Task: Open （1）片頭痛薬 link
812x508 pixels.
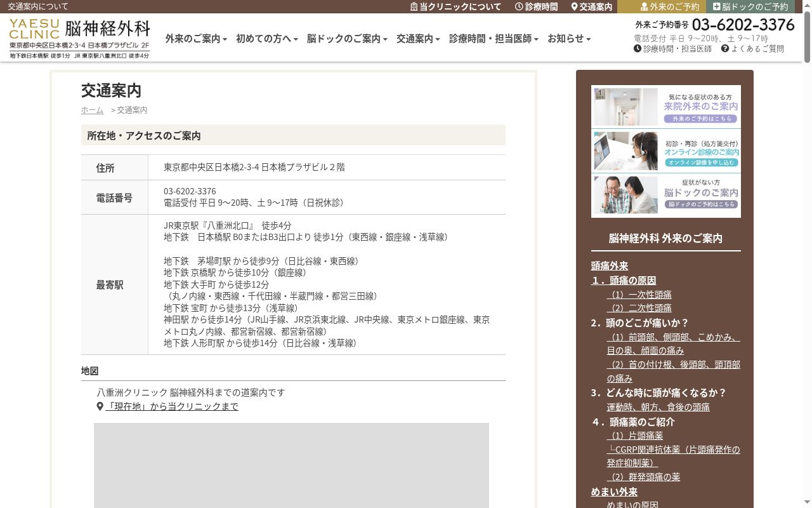Action: point(635,436)
